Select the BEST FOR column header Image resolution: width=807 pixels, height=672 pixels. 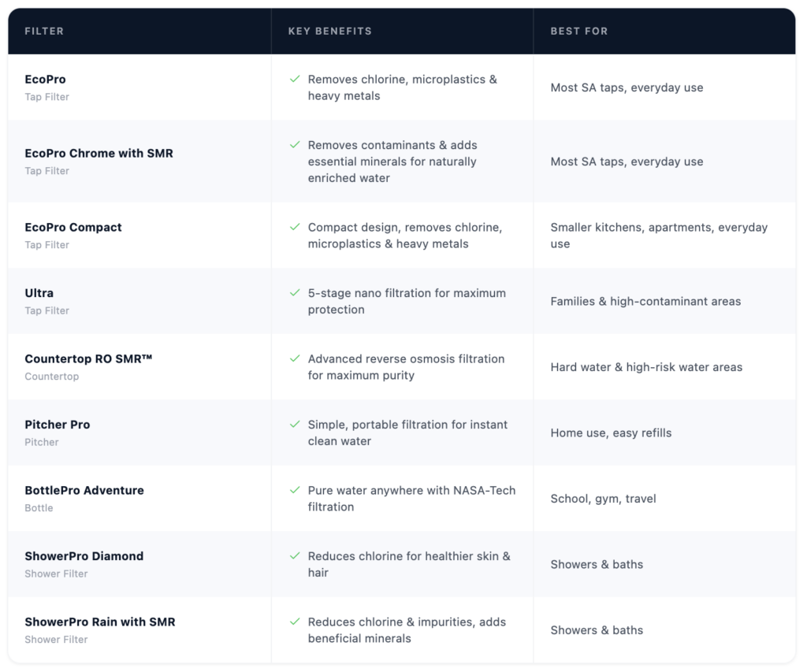(579, 32)
